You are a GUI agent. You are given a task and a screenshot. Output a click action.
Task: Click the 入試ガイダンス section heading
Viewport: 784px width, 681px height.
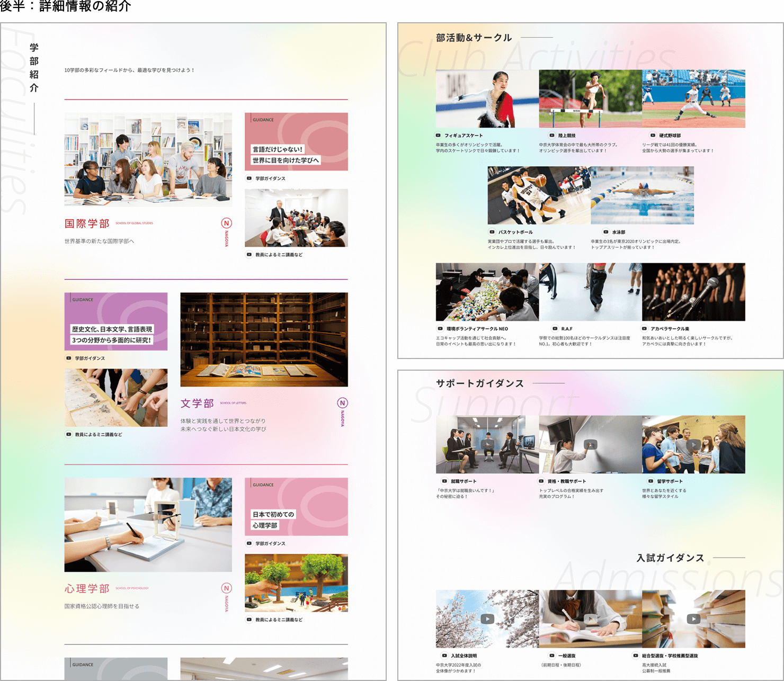click(x=671, y=558)
